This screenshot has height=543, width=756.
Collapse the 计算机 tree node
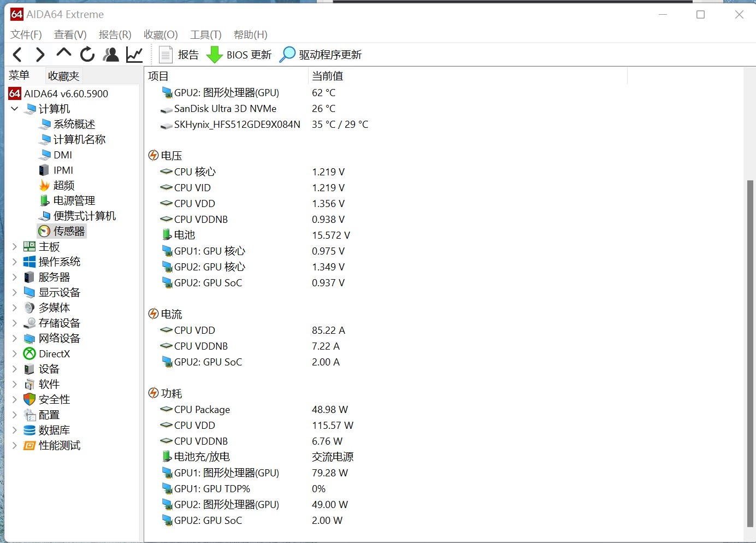[x=15, y=109]
